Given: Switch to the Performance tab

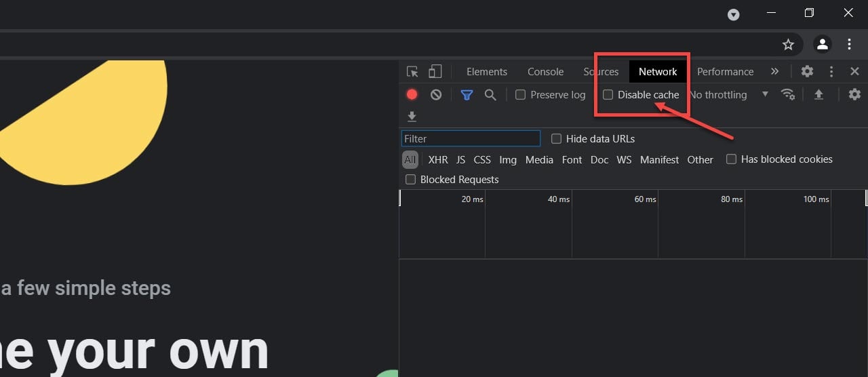Looking at the screenshot, I should 725,72.
